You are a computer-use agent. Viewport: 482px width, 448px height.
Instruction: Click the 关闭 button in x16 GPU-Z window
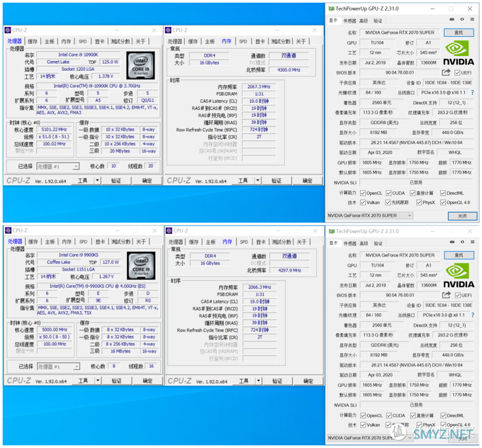point(462,216)
